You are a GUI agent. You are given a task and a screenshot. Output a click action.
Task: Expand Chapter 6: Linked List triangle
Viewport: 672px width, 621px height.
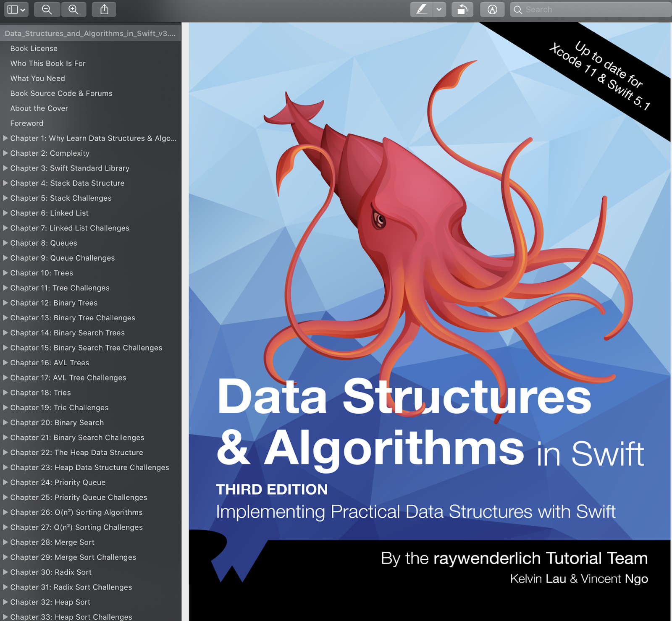pyautogui.click(x=5, y=213)
